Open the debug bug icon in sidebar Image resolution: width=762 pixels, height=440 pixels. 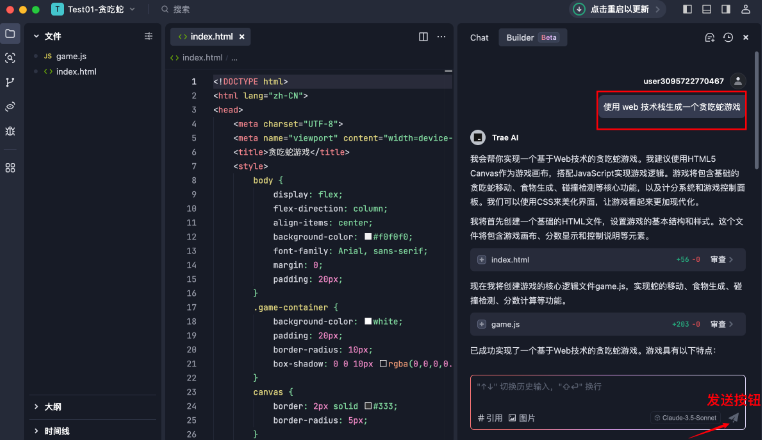[10, 131]
